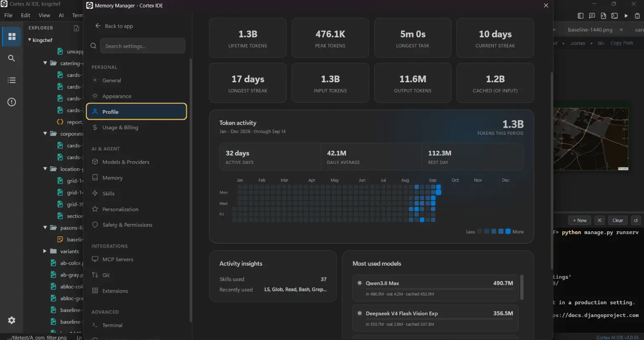This screenshot has width=644, height=340.
Task: Open the chat bubble icon in the top toolbar
Action: 592,16
